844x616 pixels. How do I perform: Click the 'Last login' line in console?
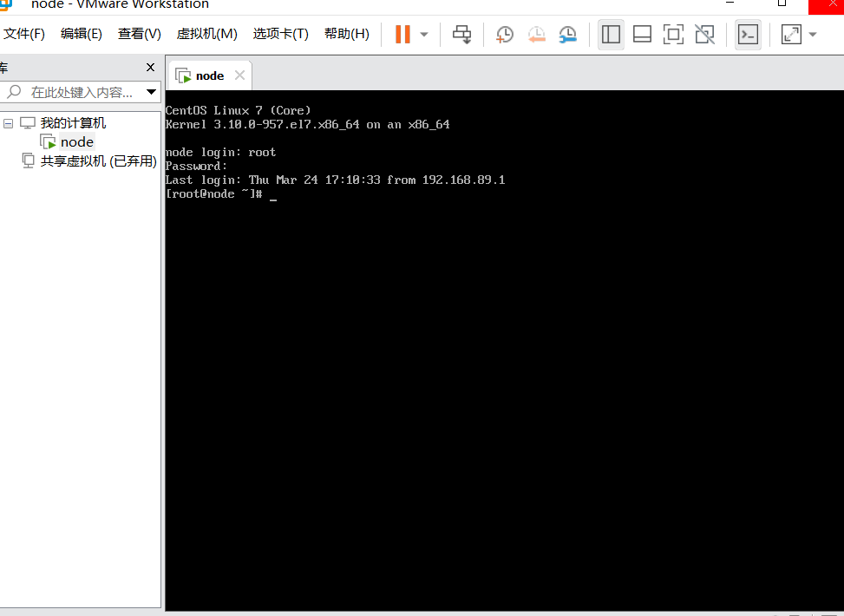click(335, 180)
